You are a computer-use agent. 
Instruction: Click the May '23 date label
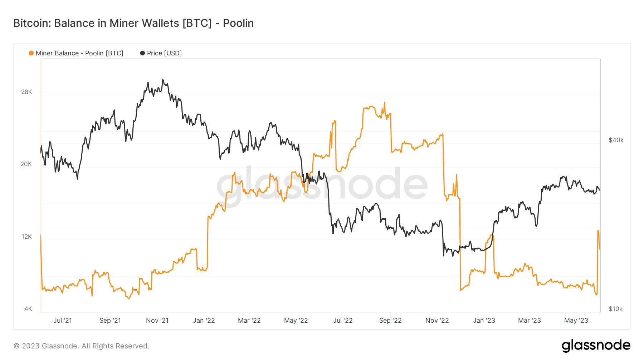[576, 321]
